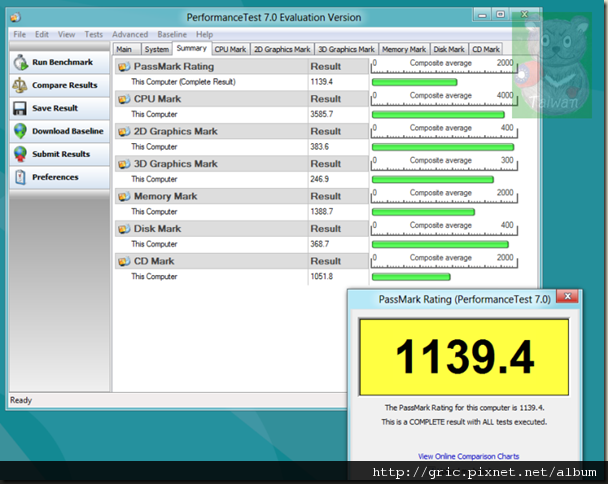
Task: Switch to the Disk Mark tab
Action: click(x=449, y=49)
